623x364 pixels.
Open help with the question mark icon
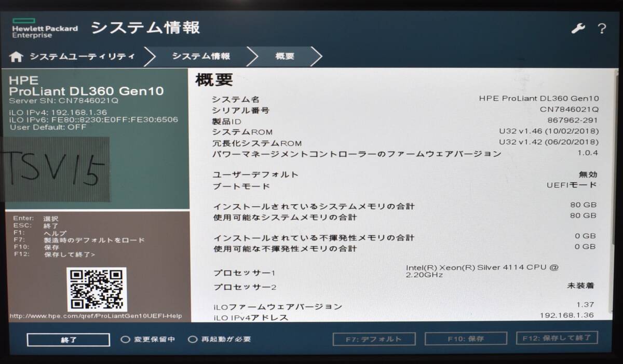[602, 29]
